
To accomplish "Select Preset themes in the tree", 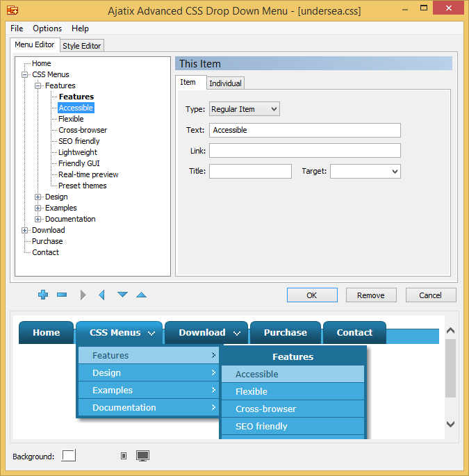I will pyautogui.click(x=82, y=186).
